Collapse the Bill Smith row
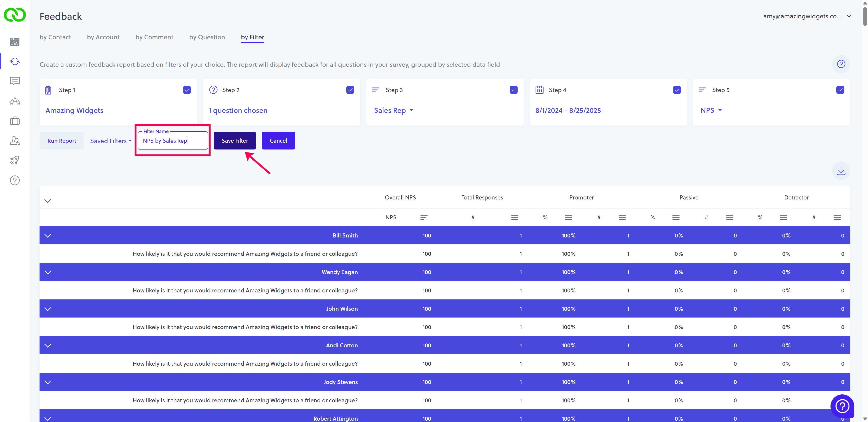This screenshot has width=868, height=422. point(48,235)
